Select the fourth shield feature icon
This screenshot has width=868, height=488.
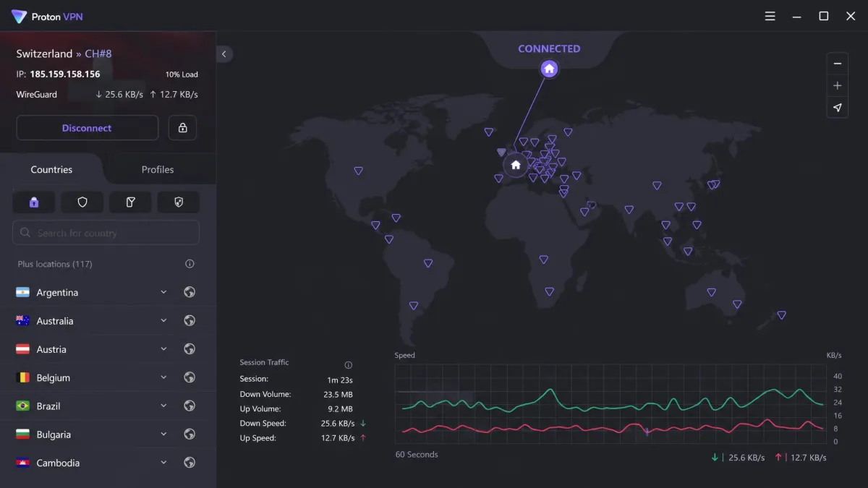coord(179,202)
